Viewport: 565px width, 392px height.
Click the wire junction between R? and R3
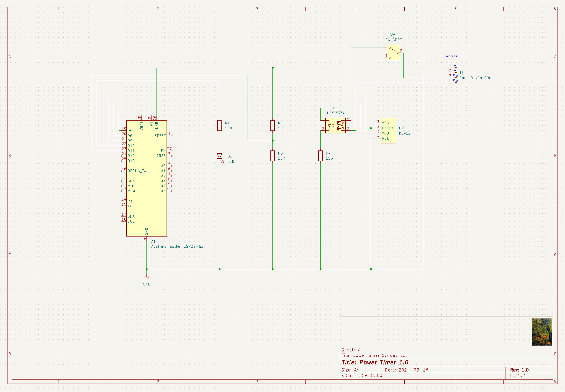[272, 141]
